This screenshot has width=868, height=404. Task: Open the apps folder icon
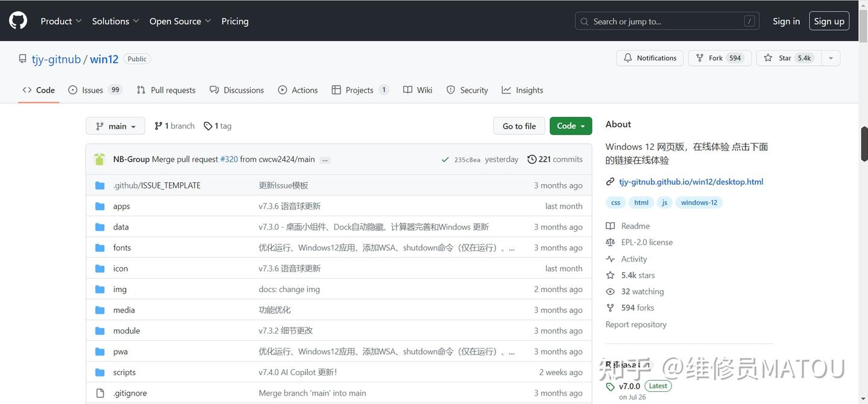tap(99, 206)
